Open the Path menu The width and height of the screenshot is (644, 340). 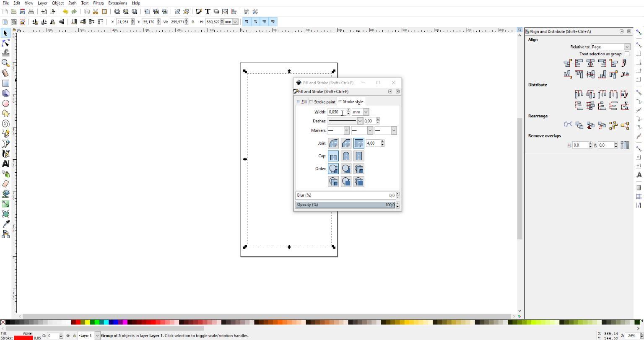(72, 3)
